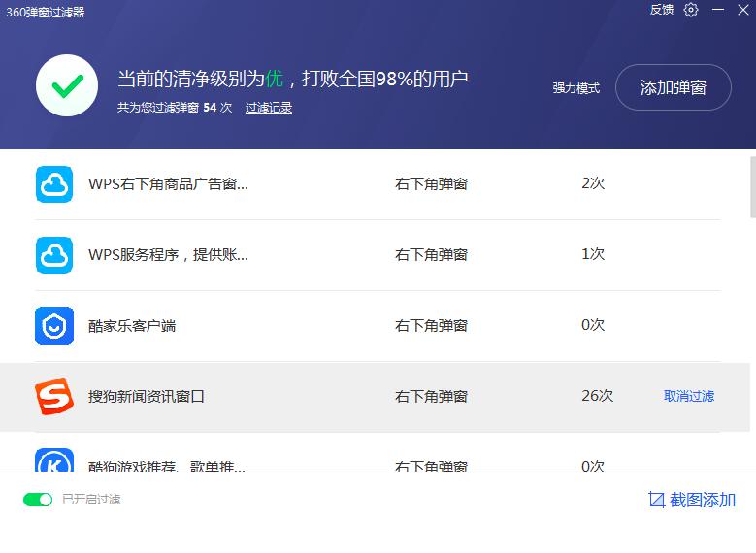Screen dimensions: 756x553
Task: Click the 0次 count in the 酷家乐 row
Action: 593,325
